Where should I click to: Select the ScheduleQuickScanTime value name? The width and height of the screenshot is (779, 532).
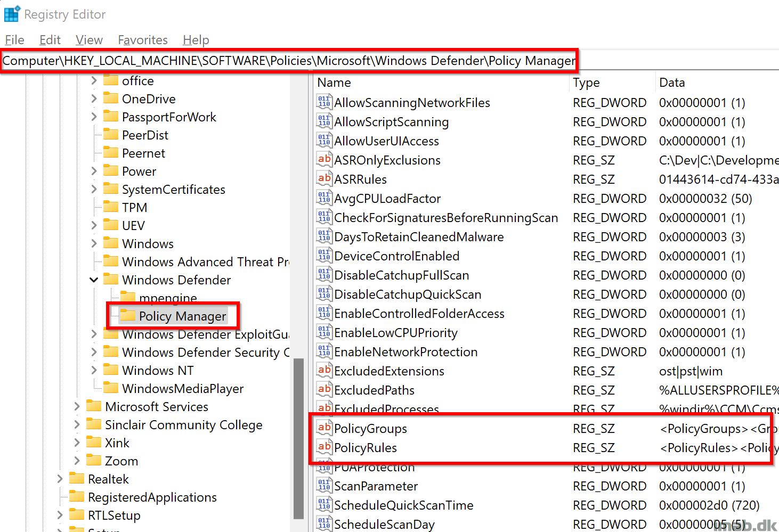pos(403,505)
